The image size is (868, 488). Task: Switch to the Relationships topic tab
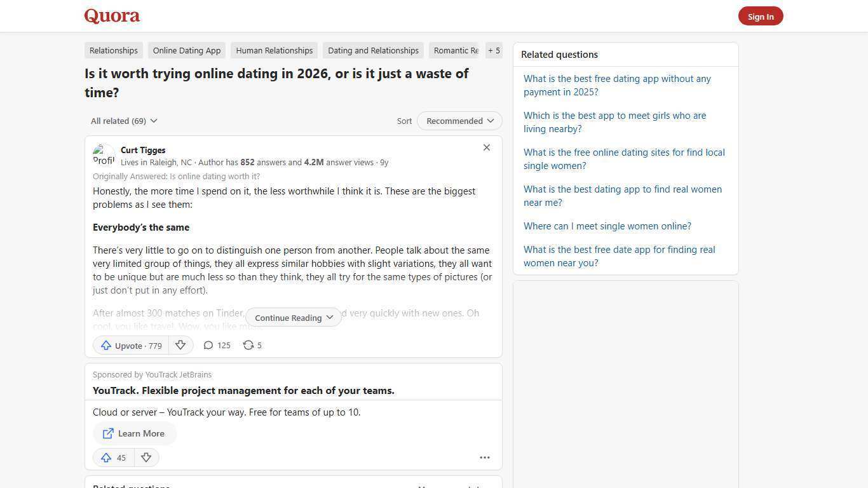coord(114,50)
